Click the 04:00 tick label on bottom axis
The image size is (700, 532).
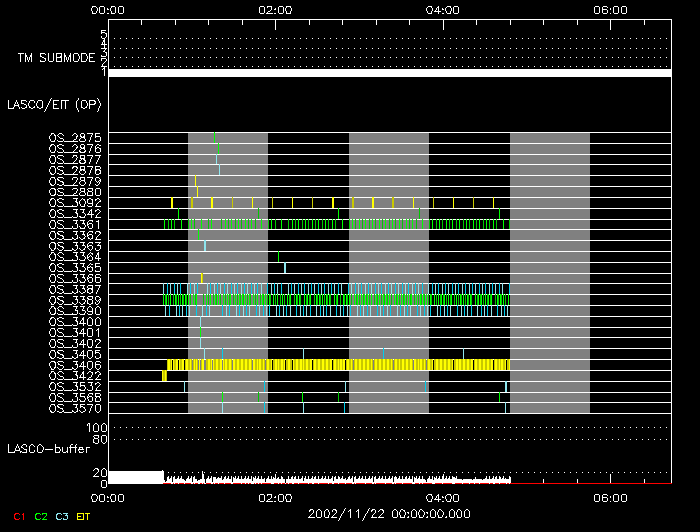point(442,497)
